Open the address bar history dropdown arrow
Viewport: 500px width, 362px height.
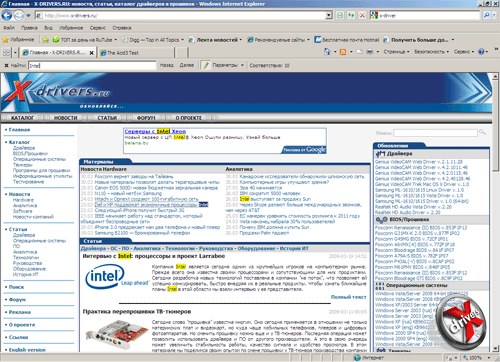coord(329,15)
